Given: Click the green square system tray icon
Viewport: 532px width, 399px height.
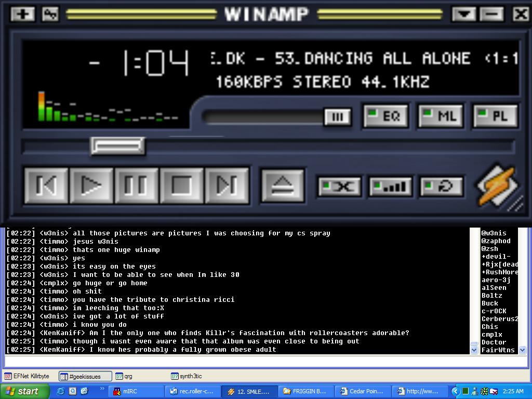Looking at the screenshot, I should tap(465, 391).
